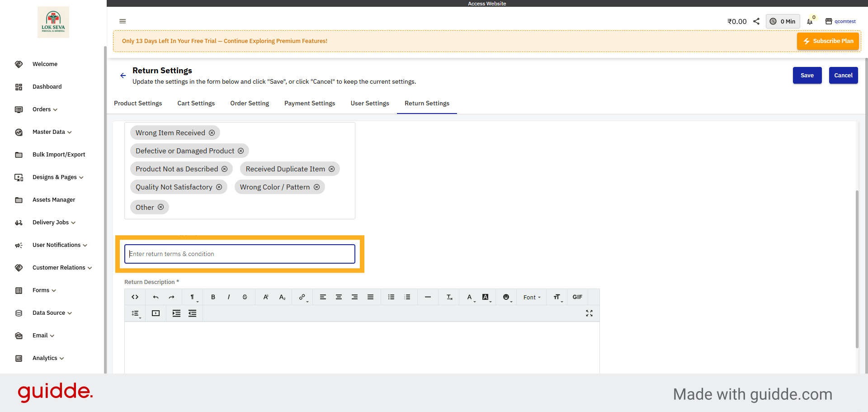Click the notification bell icon

point(810,21)
